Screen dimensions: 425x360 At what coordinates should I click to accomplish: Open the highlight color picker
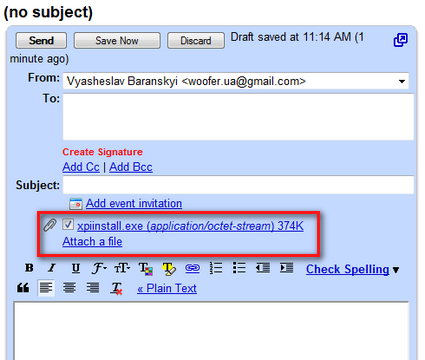pos(169,269)
